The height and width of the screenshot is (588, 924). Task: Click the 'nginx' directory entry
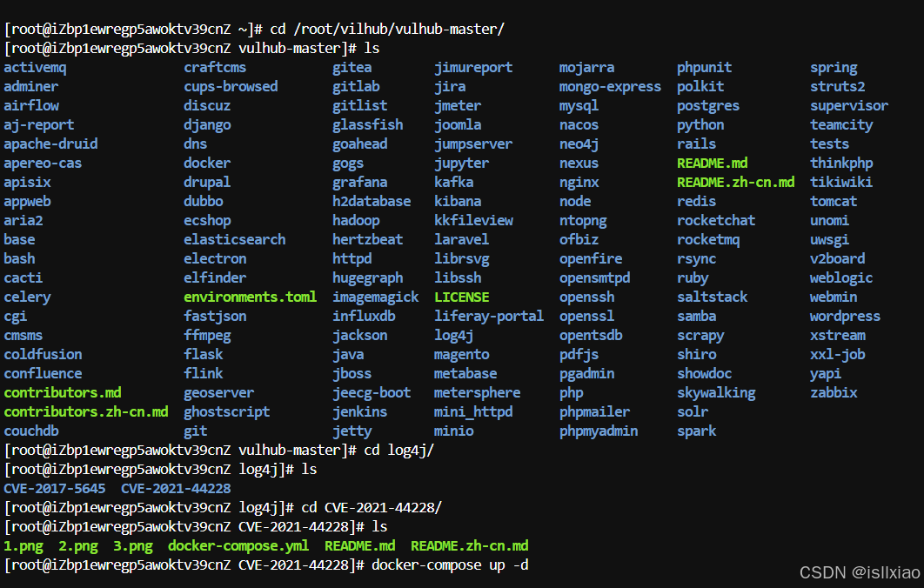tap(579, 183)
